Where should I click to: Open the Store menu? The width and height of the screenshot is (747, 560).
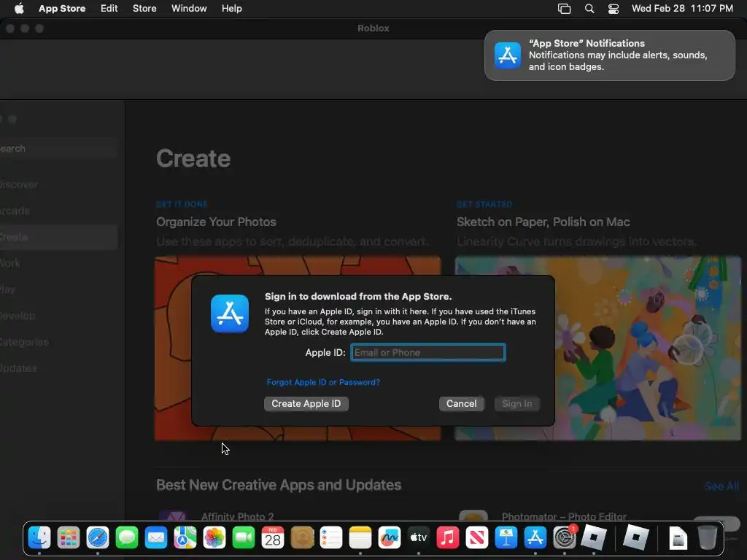pyautogui.click(x=144, y=9)
